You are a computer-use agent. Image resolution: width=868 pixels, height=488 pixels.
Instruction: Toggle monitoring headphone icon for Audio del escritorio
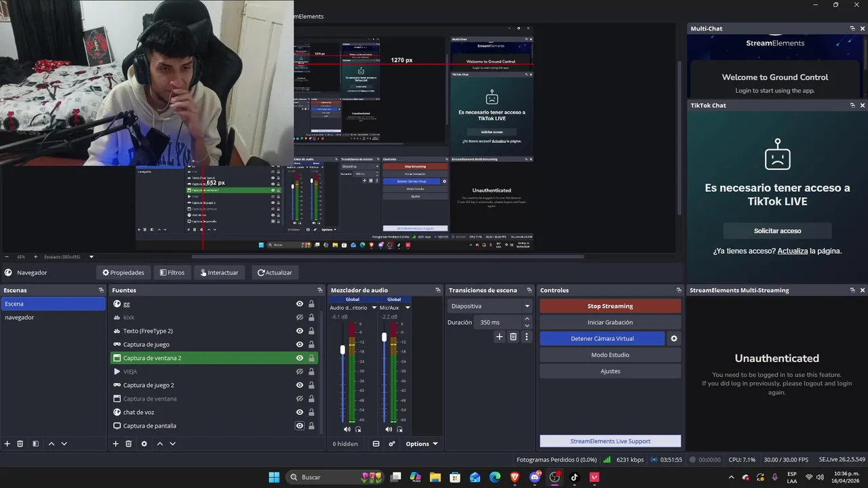click(358, 429)
